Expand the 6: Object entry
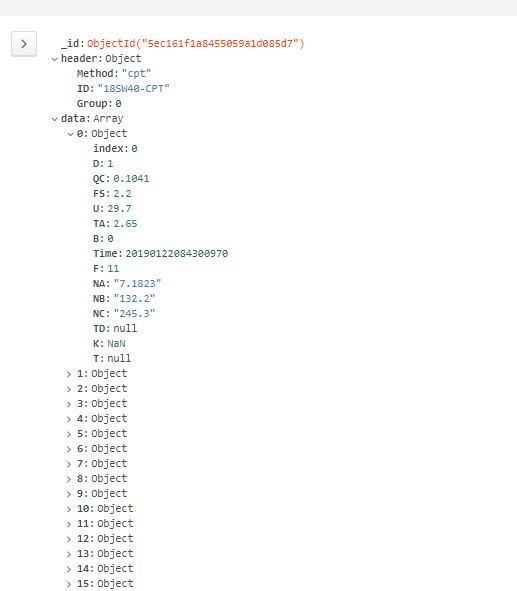This screenshot has width=517, height=591. pyautogui.click(x=69, y=449)
